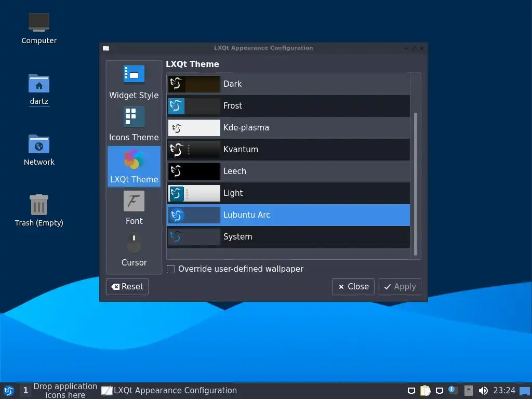
Task: Select the Leech theme name
Action: pyautogui.click(x=234, y=171)
